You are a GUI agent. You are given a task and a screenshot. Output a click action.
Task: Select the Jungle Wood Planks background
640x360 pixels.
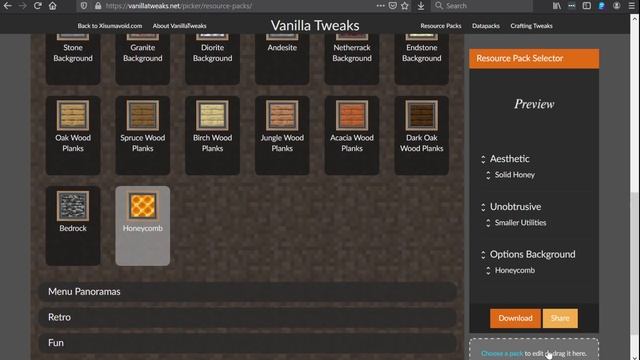[282, 135]
